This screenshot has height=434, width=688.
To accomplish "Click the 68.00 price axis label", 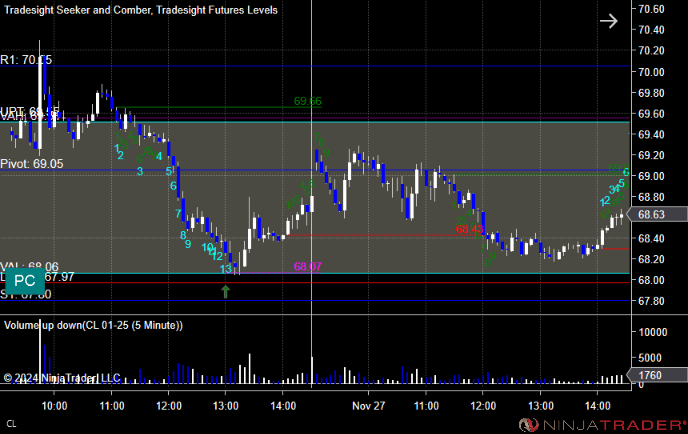I will pos(651,280).
